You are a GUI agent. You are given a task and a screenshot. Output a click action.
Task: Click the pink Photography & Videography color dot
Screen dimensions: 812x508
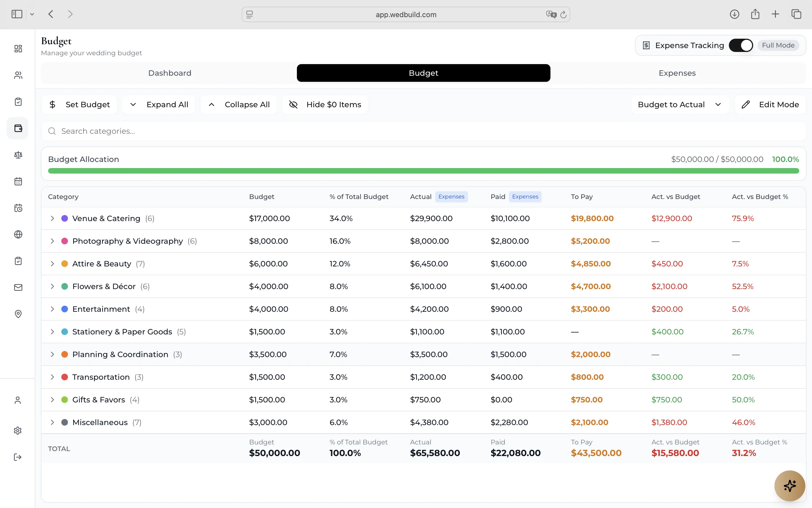pyautogui.click(x=65, y=241)
